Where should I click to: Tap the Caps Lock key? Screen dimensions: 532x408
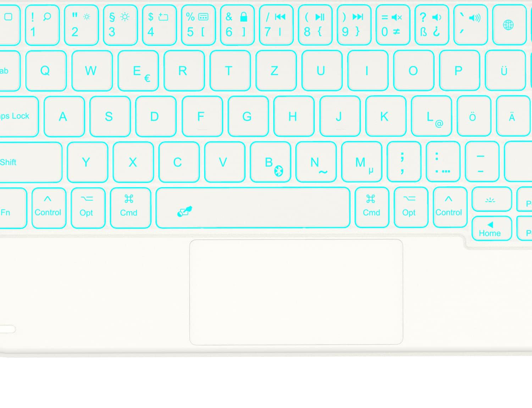coord(18,116)
